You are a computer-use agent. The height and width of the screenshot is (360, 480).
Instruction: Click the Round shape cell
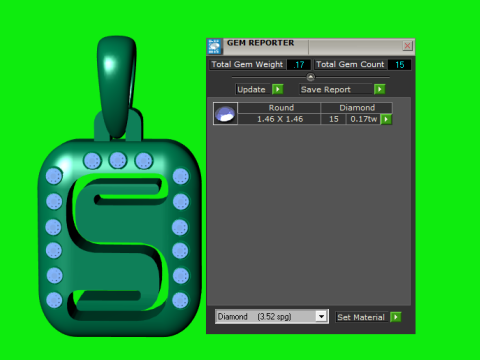click(x=279, y=108)
